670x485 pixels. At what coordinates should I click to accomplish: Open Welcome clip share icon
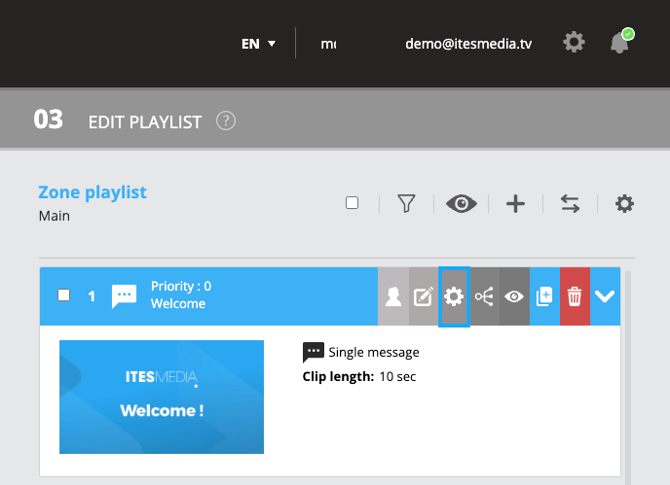[x=484, y=296]
